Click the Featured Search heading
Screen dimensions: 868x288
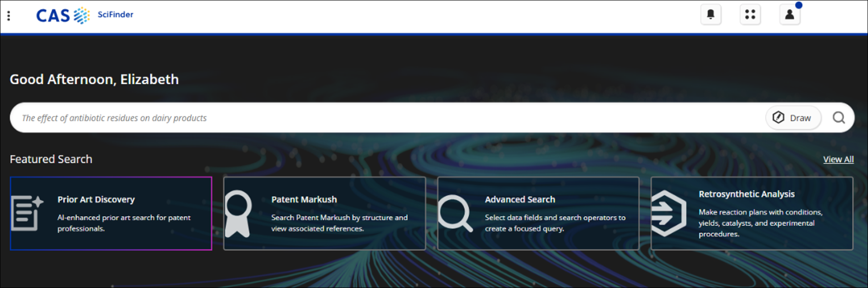click(x=51, y=159)
